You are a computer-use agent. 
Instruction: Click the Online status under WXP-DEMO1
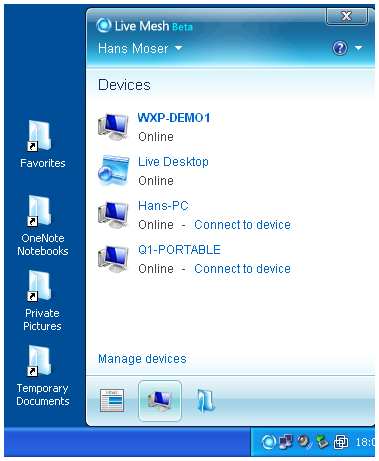(156, 137)
